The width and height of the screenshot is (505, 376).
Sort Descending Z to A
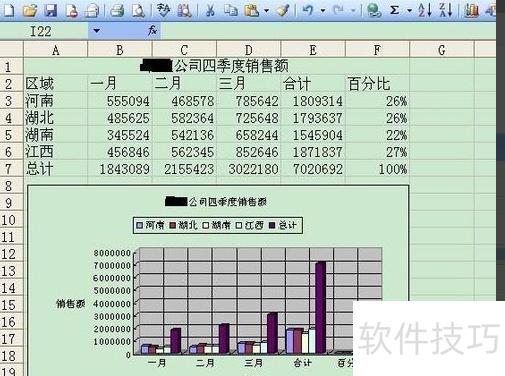(x=446, y=10)
